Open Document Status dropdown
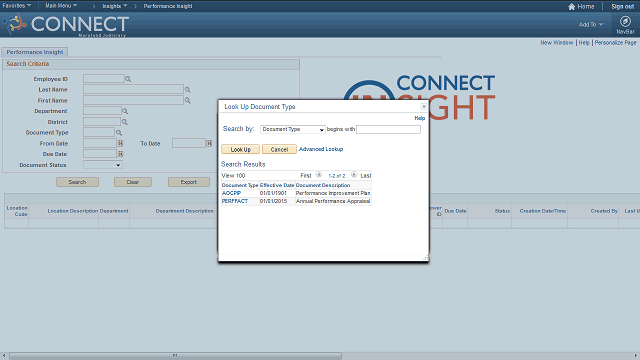 (102, 165)
